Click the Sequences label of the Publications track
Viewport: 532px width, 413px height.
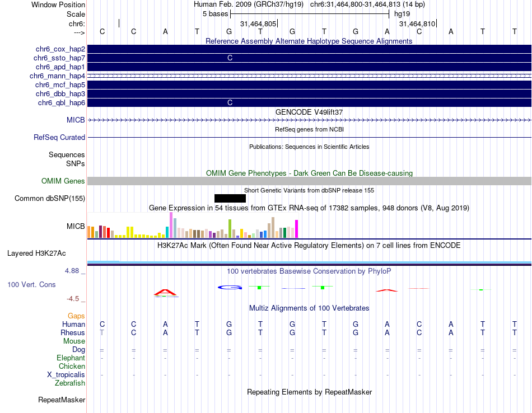tap(67, 155)
